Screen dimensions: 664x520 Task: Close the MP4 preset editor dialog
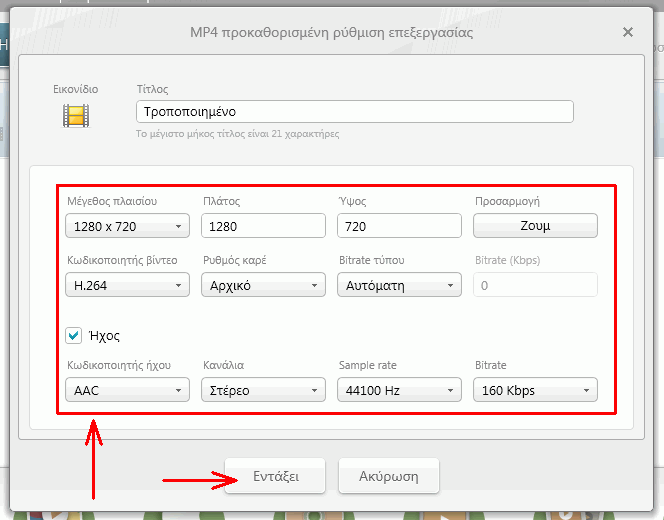(x=628, y=32)
